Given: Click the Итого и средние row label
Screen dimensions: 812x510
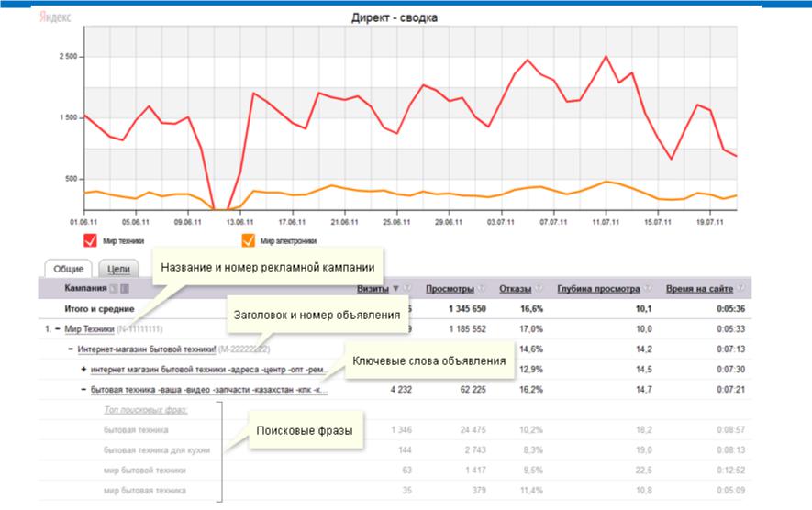Looking at the screenshot, I should point(99,308).
